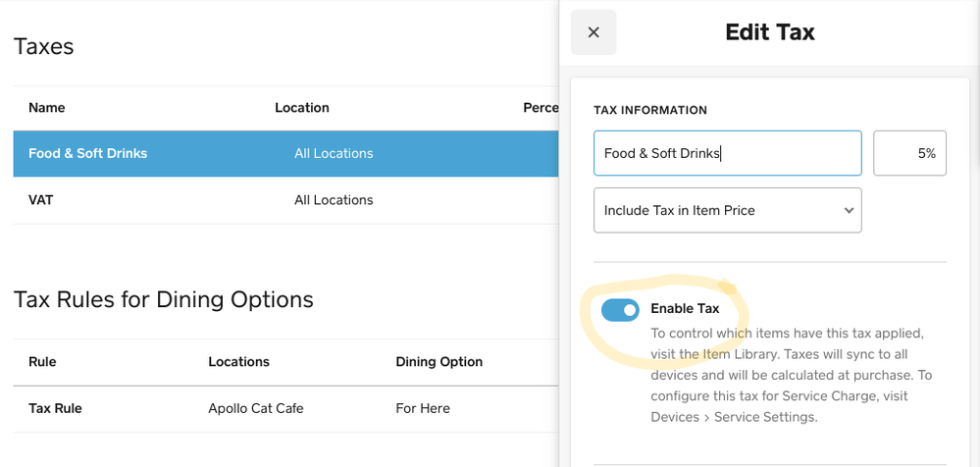The width and height of the screenshot is (980, 467).
Task: Click All Locations in Food & Soft Drinks row
Action: pos(334,153)
